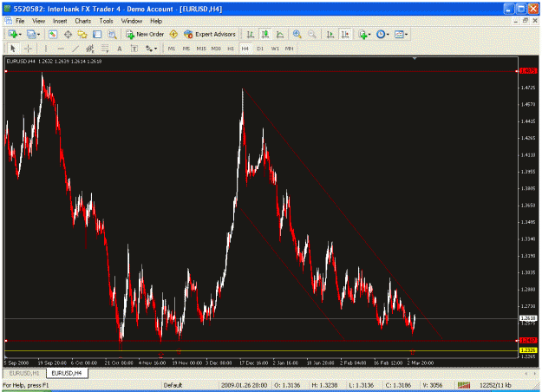542x392 pixels.
Task: Zoom in on the chart
Action: click(x=297, y=34)
